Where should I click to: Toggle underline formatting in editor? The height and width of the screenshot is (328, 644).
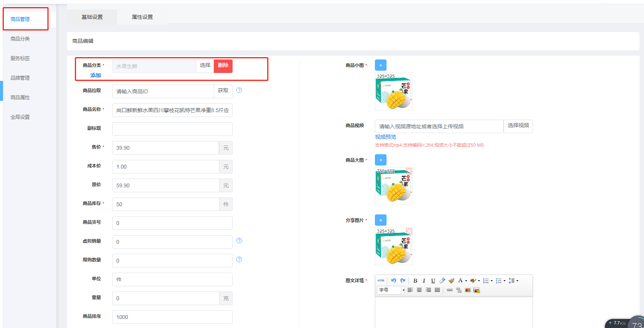[433, 281]
